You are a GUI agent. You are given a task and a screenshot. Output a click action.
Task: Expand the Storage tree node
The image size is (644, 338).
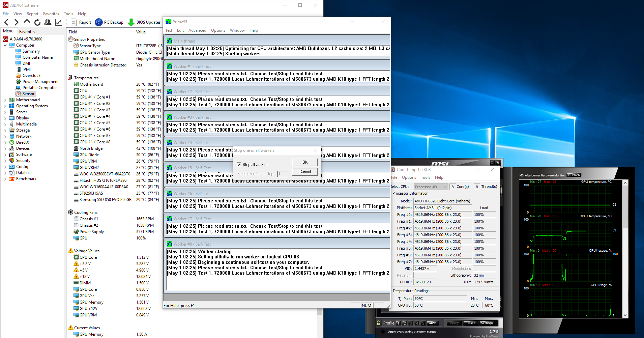pyautogui.click(x=5, y=130)
